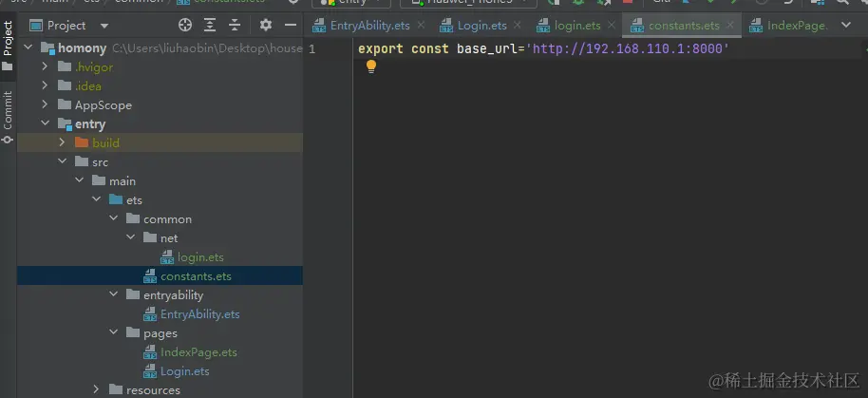The height and width of the screenshot is (398, 868).
Task: Collapse the entryability folder
Action: tap(113, 294)
